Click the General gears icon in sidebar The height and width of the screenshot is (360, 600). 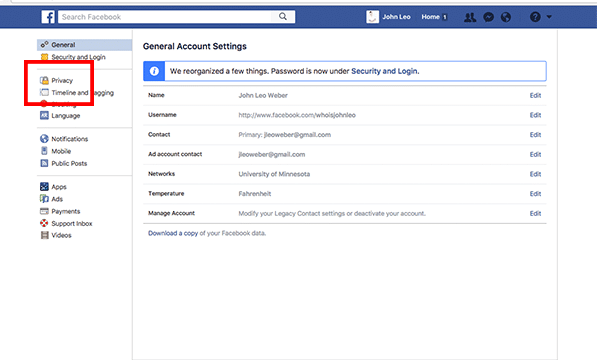tap(44, 44)
